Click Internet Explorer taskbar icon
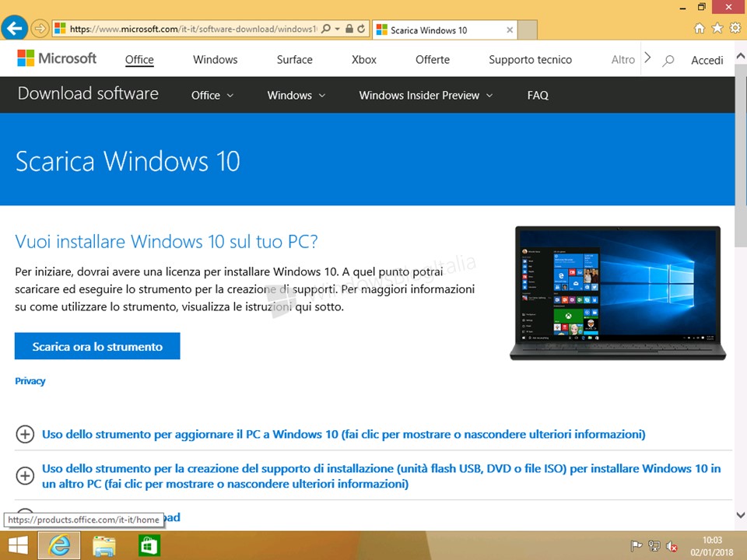The image size is (747, 560). click(59, 546)
